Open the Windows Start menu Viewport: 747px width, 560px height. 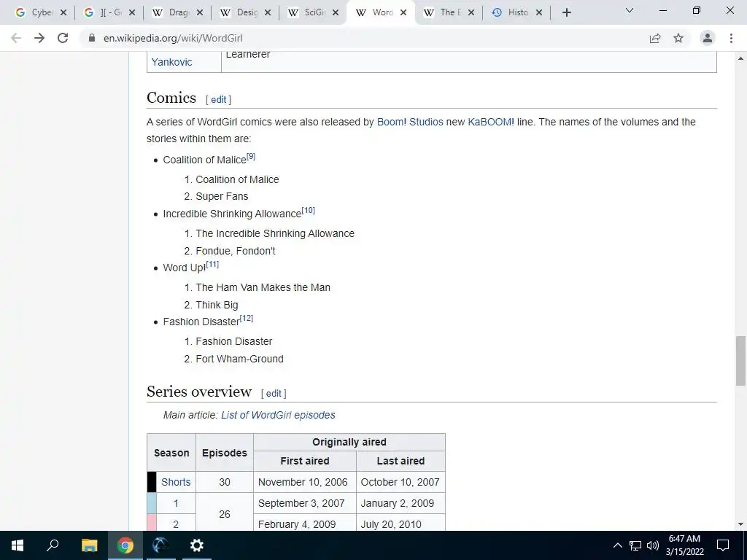coord(18,545)
